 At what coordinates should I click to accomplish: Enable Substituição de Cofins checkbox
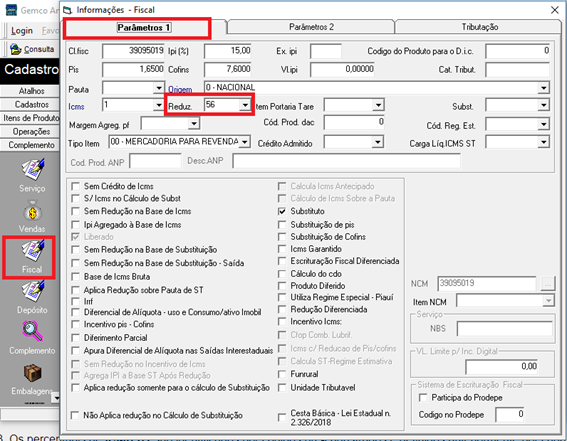point(282,237)
